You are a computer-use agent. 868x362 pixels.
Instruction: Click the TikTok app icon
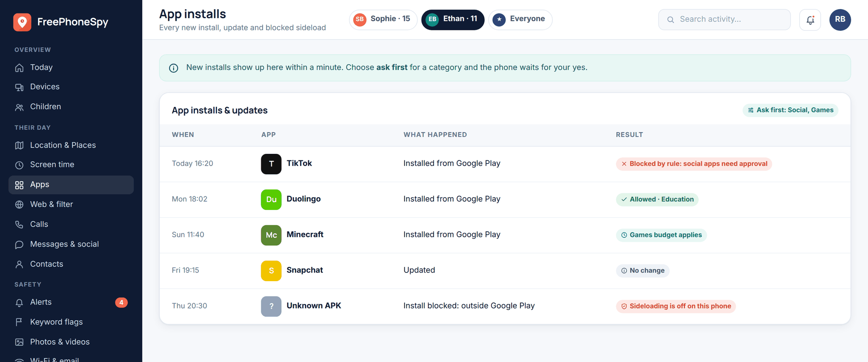coord(271,164)
